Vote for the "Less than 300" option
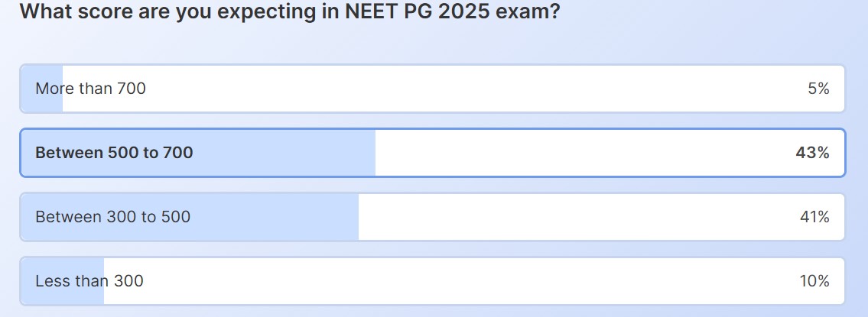Screen dimensions: 868x317 (432, 281)
